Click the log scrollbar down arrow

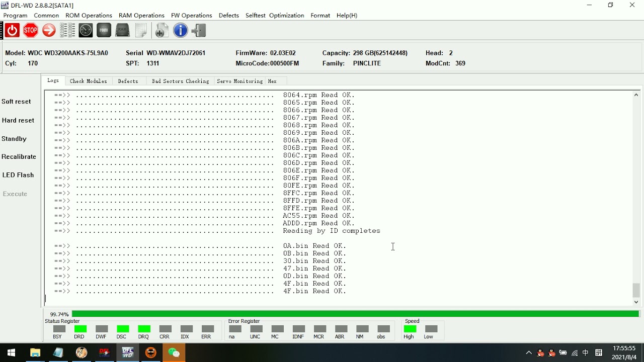coord(636,302)
